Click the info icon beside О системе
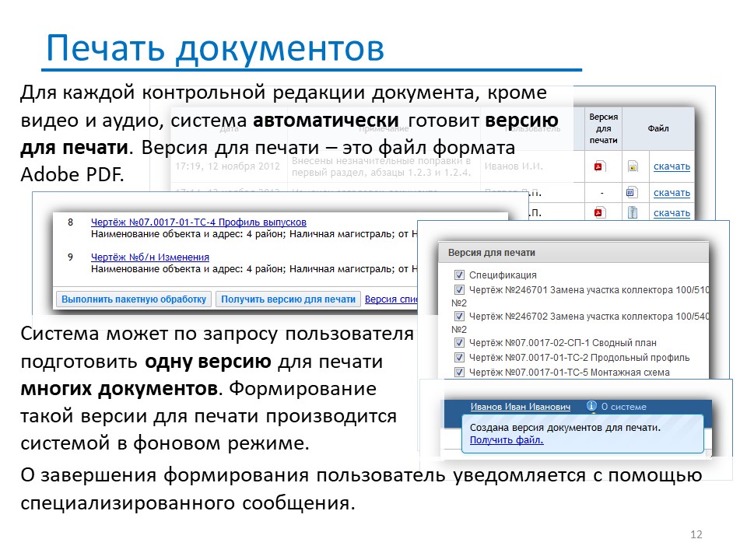This screenshot has width=747, height=560. click(591, 406)
